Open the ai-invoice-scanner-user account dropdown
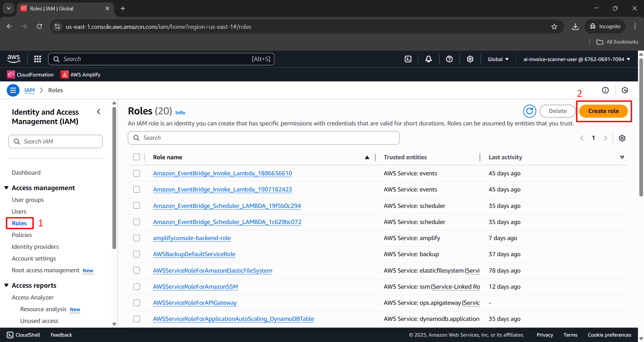Image resolution: width=644 pixels, height=342 pixels. [577, 59]
